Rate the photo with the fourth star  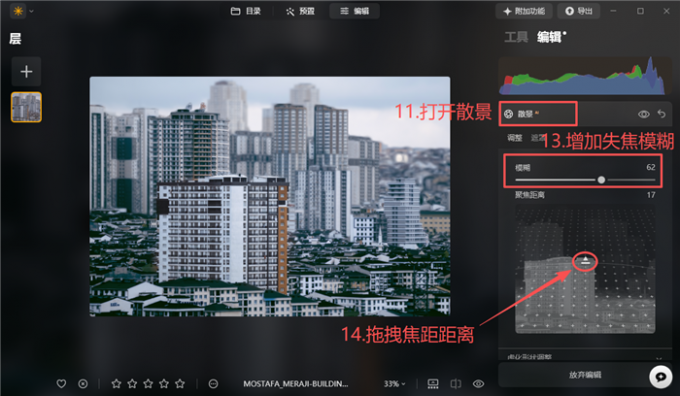coord(164,383)
